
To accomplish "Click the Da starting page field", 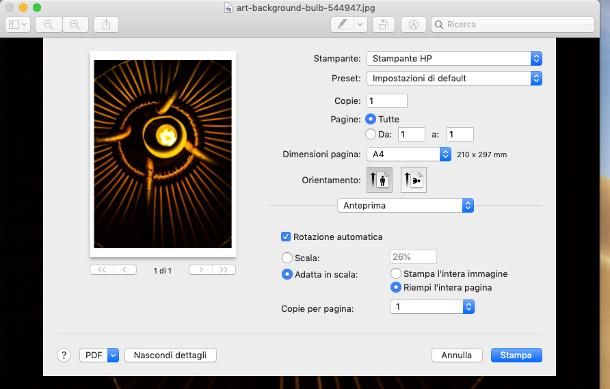I will pyautogui.click(x=412, y=135).
